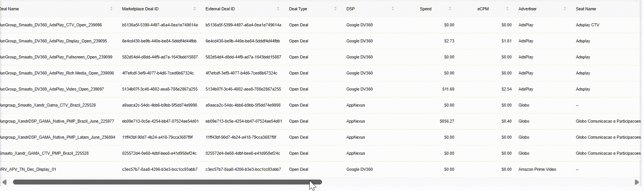This screenshot has height=191, width=644.
Task: Select deal name Native_PMP_Latam_June_236894
Action: 58,137
